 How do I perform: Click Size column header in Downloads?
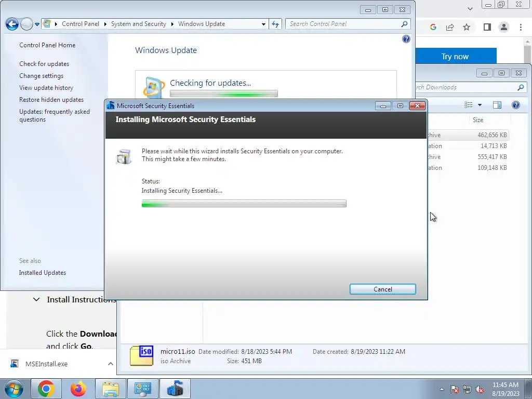coord(478,120)
